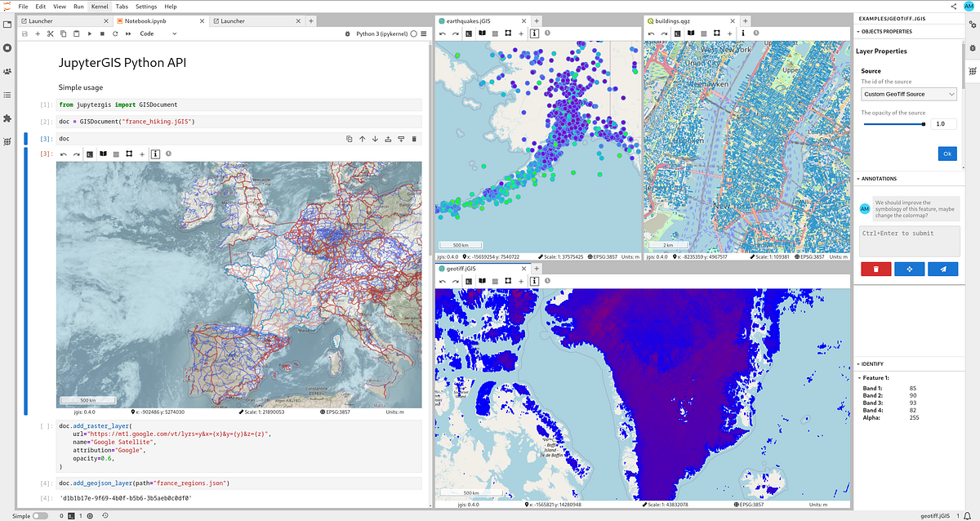Open the Custom GeoTiff Source dropdown

pyautogui.click(x=909, y=93)
